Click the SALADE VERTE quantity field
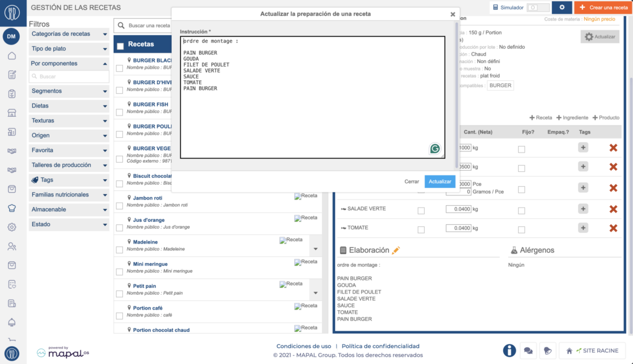Image resolution: width=633 pixels, height=364 pixels. (x=458, y=209)
